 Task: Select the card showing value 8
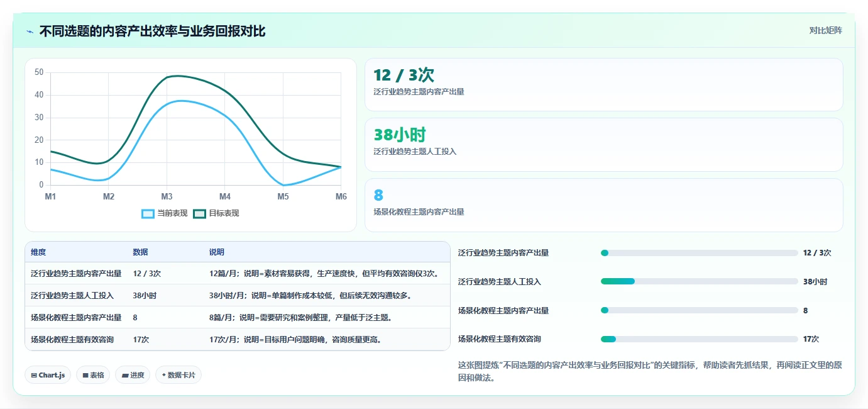coord(603,205)
